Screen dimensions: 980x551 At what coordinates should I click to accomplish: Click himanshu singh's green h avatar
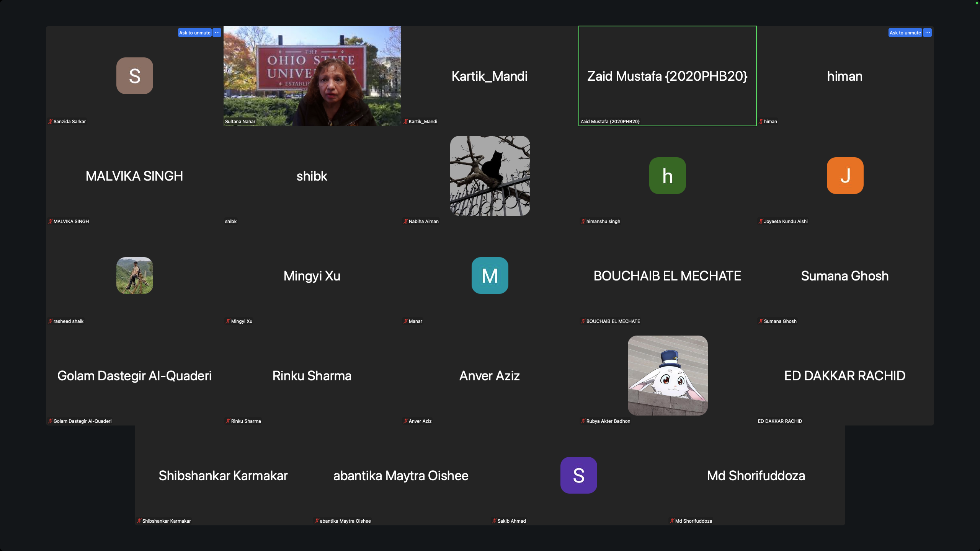667,176
